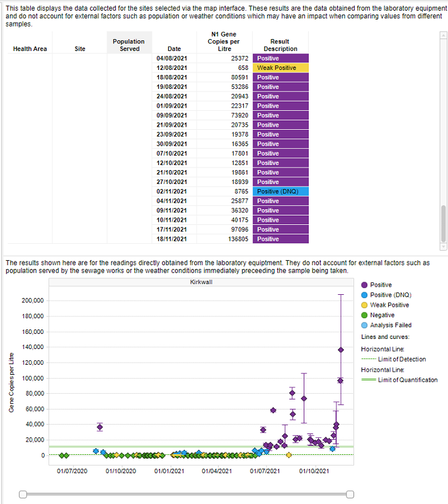Click the lone yellow Weak Positive point, August 2021
The image size is (448, 504).
pos(289,455)
